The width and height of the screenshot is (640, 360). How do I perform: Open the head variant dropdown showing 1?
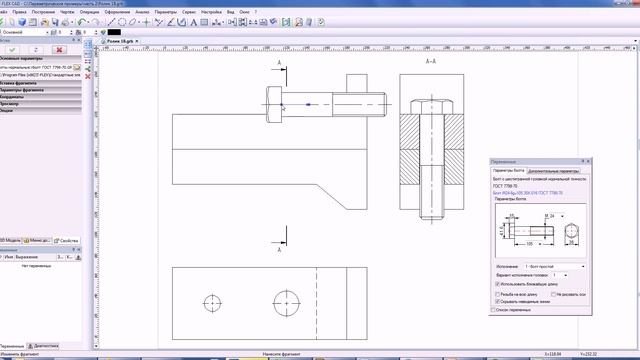(560, 276)
